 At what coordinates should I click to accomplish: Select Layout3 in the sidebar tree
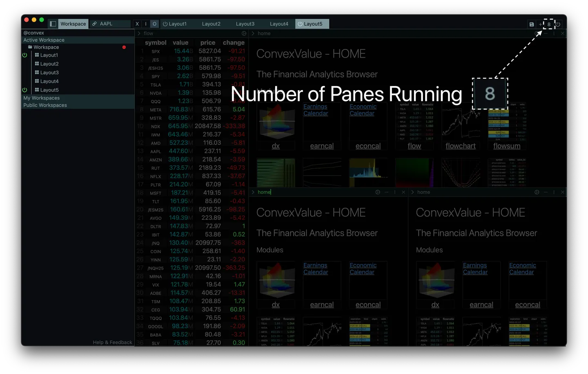click(49, 73)
